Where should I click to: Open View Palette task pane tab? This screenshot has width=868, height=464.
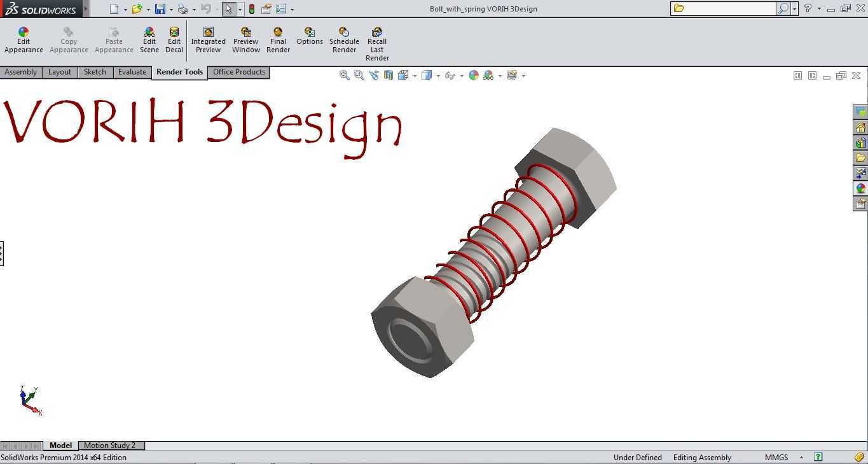pyautogui.click(x=860, y=173)
